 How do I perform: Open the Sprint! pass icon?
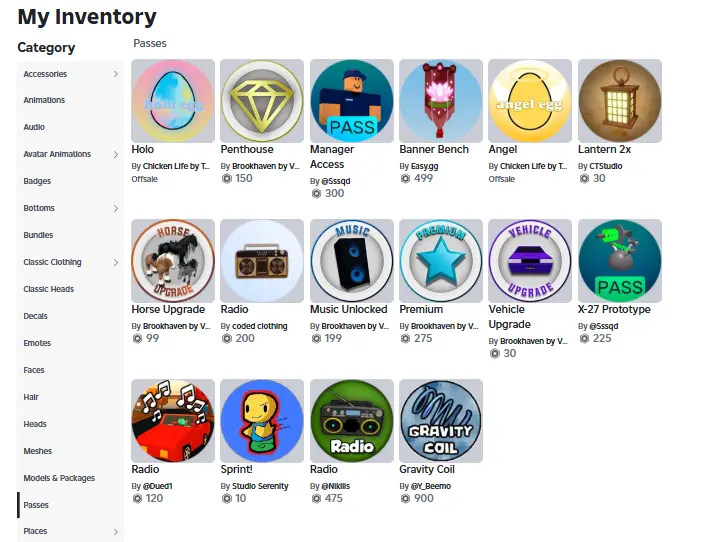(262, 420)
